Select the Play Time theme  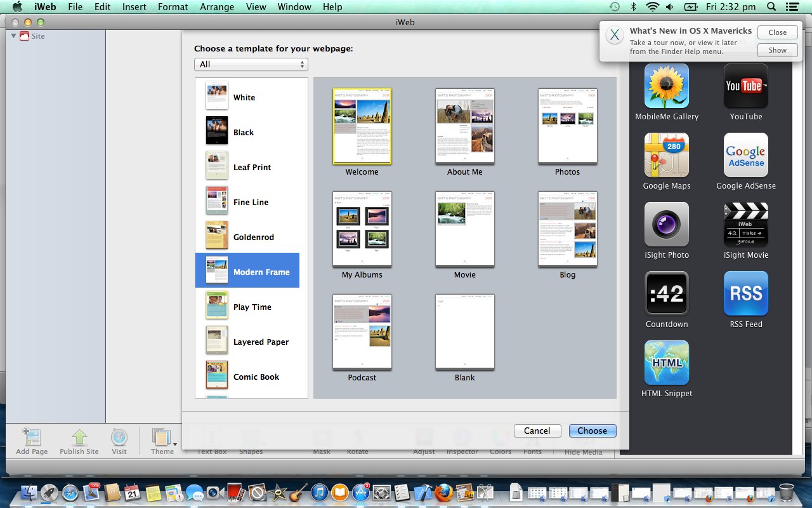click(x=247, y=307)
